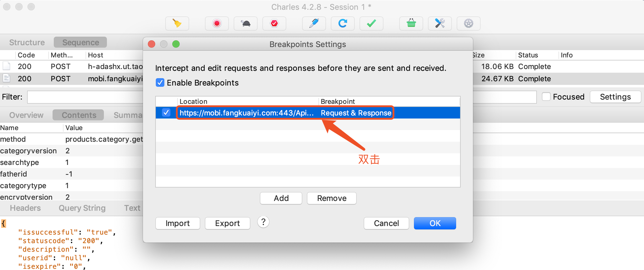Viewport: 644px width, 270px height.
Task: Open settings gear icon in toolbar
Action: click(x=469, y=24)
